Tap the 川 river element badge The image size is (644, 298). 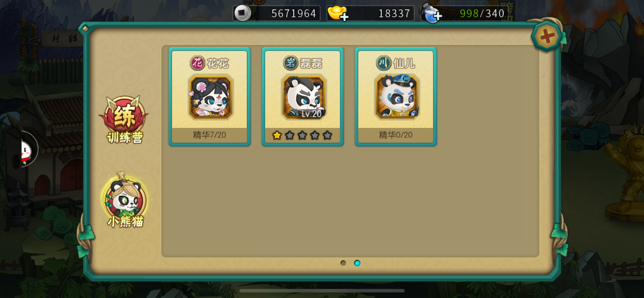point(383,63)
